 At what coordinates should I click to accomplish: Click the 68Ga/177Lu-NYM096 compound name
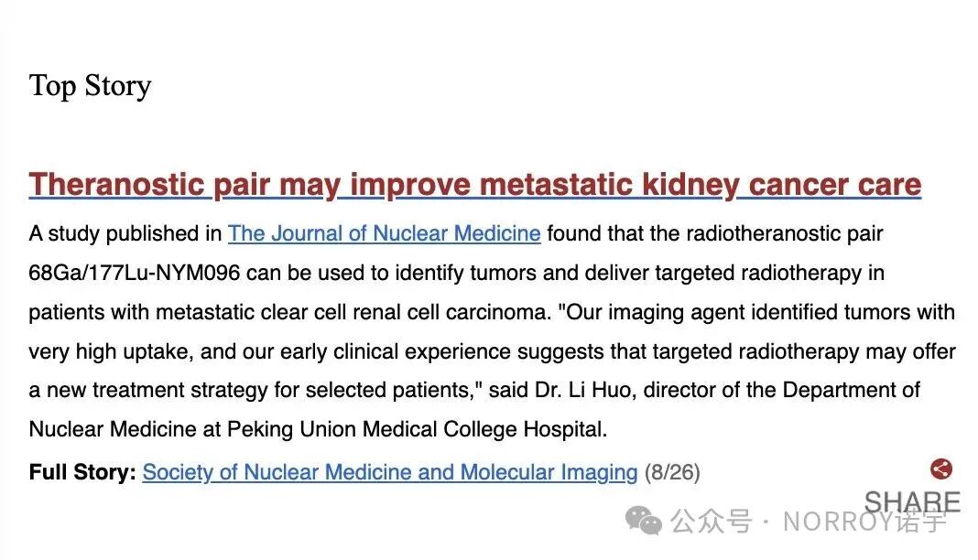pyautogui.click(x=134, y=273)
